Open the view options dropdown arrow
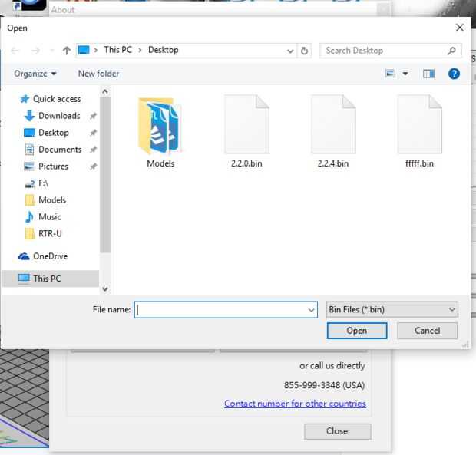This screenshot has width=476, height=455. (x=405, y=74)
